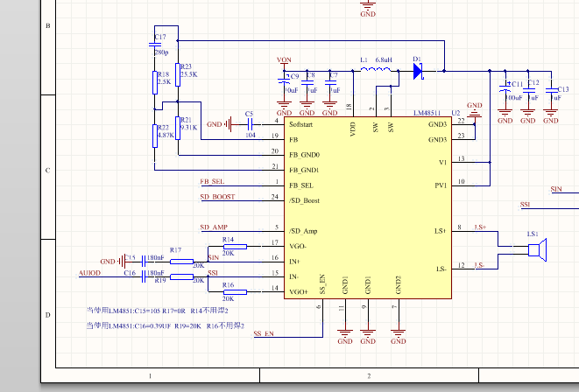Select the VGO- pin name
This screenshot has height=392, width=579.
point(298,247)
